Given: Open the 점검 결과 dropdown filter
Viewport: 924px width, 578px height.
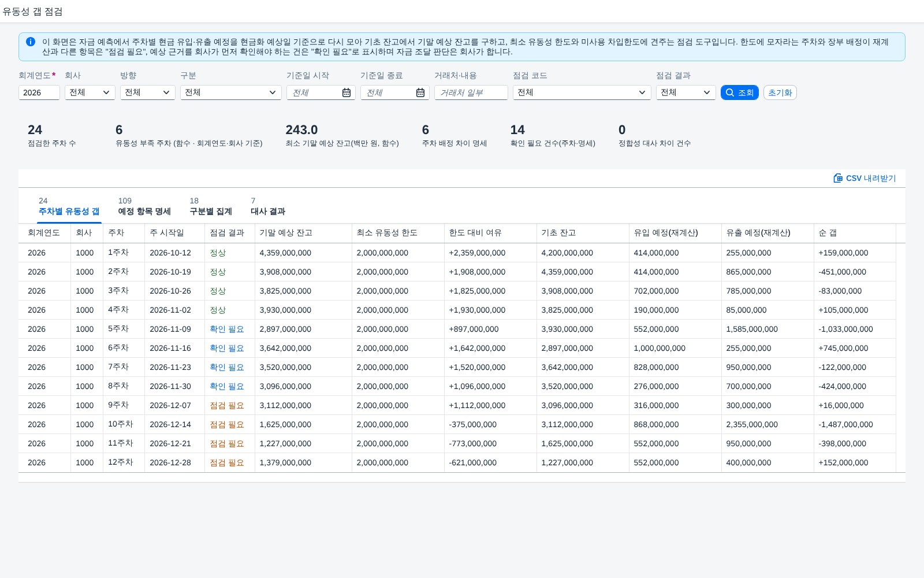Looking at the screenshot, I should point(686,92).
